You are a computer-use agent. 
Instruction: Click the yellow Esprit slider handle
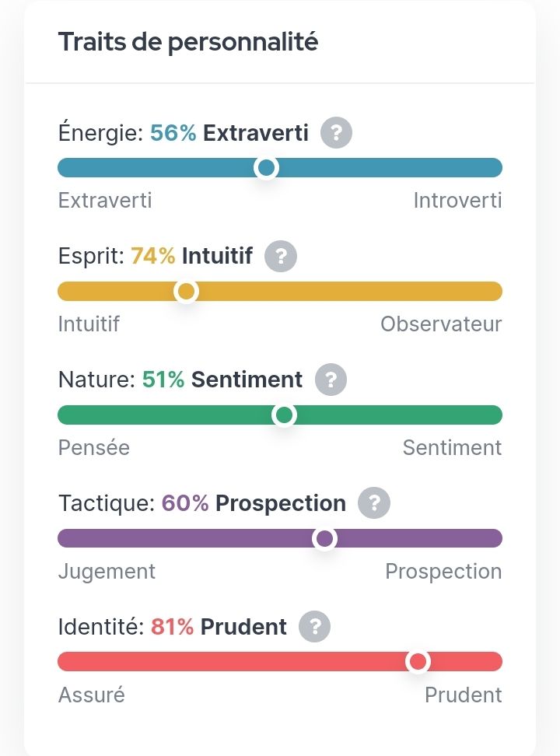coord(186,291)
